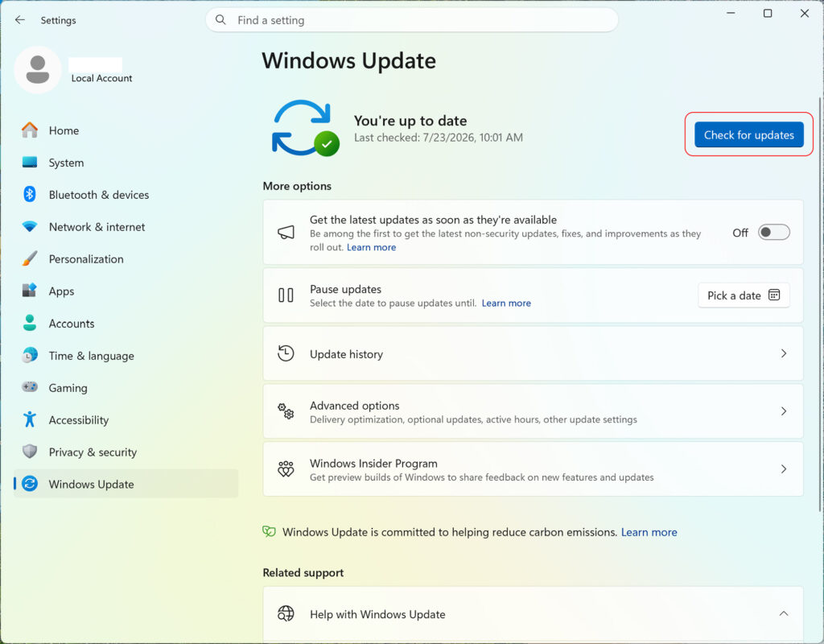Click the Network wifi icon
The image size is (824, 644).
[30, 226]
